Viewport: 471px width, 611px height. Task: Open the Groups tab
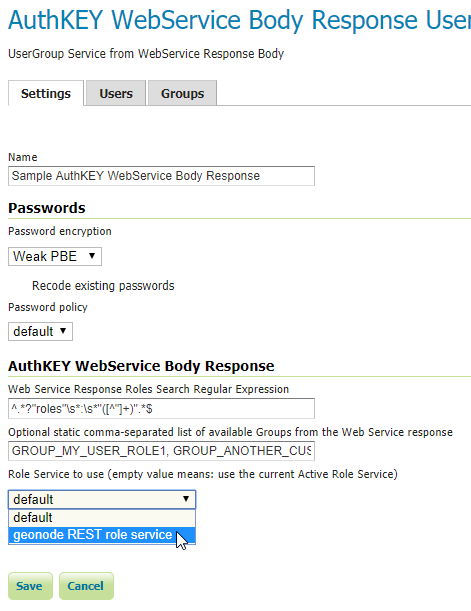[182, 94]
